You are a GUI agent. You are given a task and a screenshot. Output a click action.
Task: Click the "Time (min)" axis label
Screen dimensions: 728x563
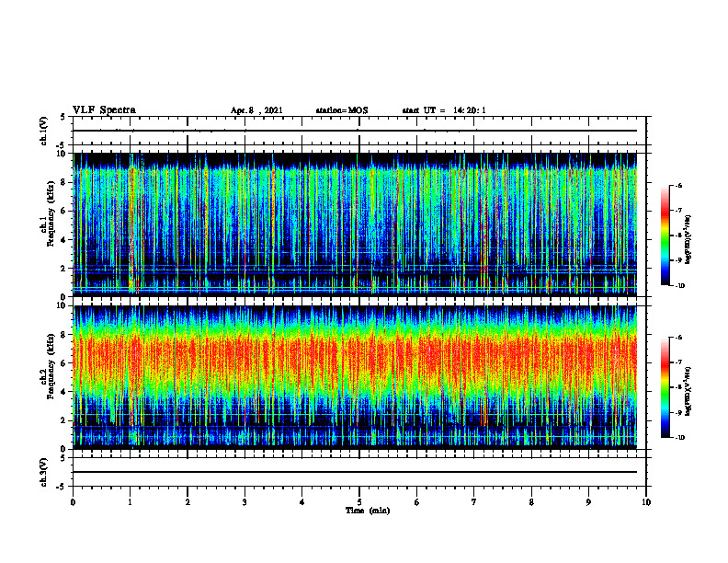pyautogui.click(x=368, y=511)
